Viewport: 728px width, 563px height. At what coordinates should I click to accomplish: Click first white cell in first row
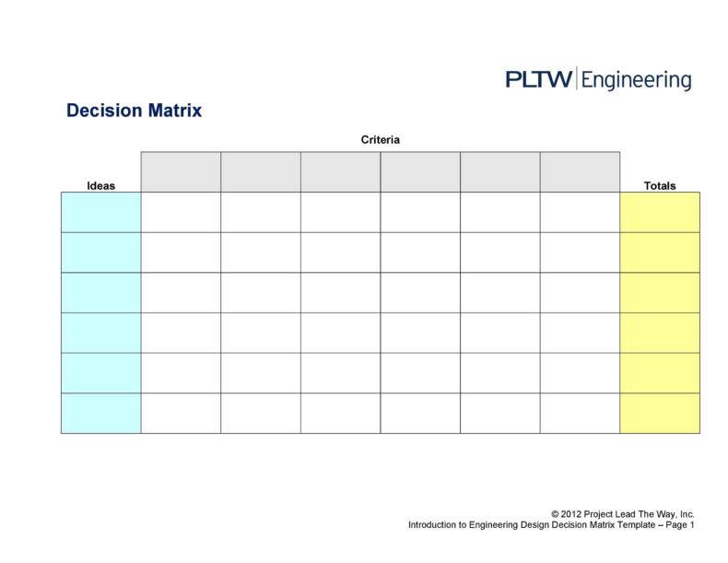181,212
